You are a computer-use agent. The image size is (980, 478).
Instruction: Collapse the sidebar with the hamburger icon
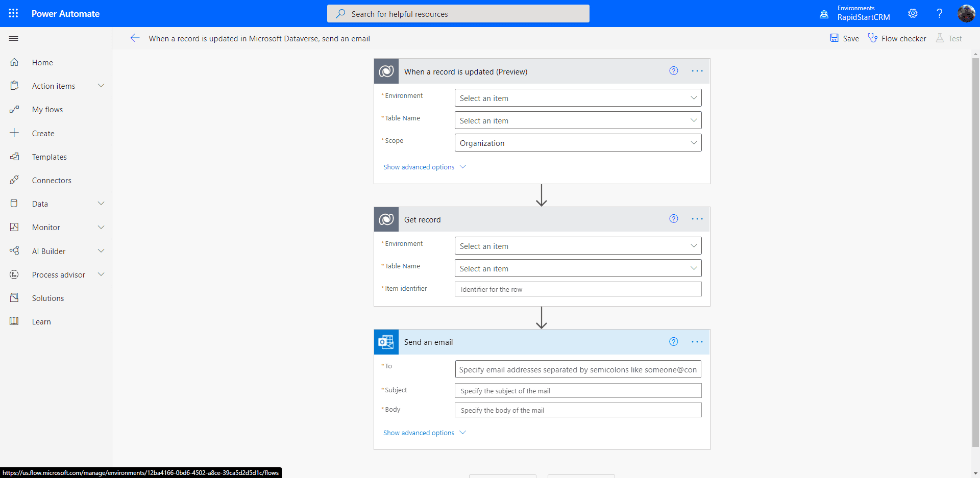[13, 38]
